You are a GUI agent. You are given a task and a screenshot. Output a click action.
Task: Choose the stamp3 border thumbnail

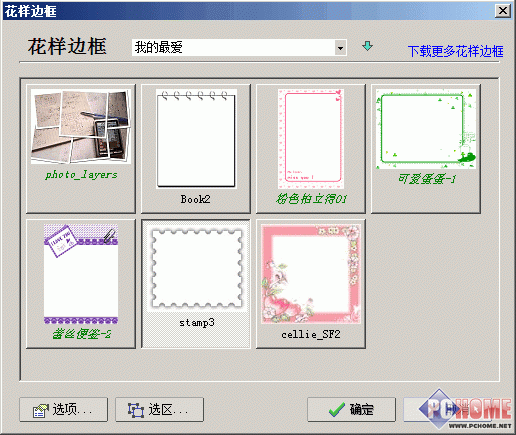coord(196,284)
